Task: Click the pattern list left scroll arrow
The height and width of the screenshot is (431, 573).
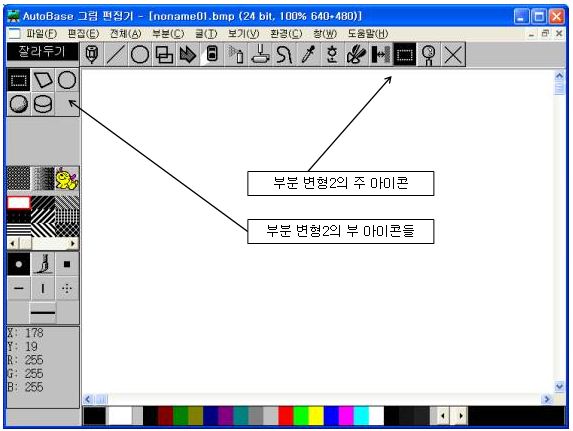Action: point(13,243)
